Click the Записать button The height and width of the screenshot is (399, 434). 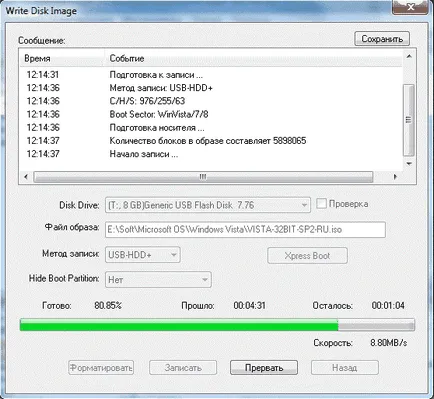(183, 368)
